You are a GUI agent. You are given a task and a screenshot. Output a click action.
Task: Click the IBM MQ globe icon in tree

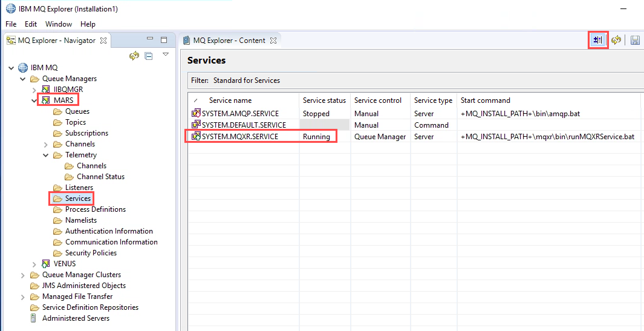click(x=22, y=68)
